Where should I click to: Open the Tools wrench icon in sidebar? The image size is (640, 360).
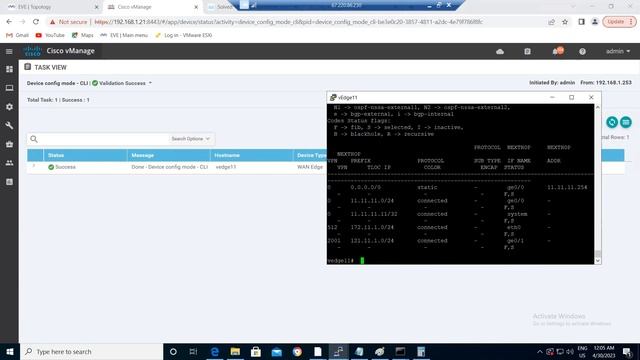point(9,125)
